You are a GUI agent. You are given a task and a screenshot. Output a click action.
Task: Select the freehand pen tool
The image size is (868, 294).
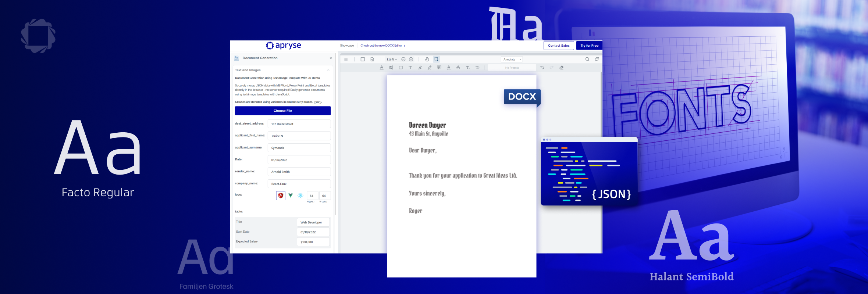(x=420, y=68)
